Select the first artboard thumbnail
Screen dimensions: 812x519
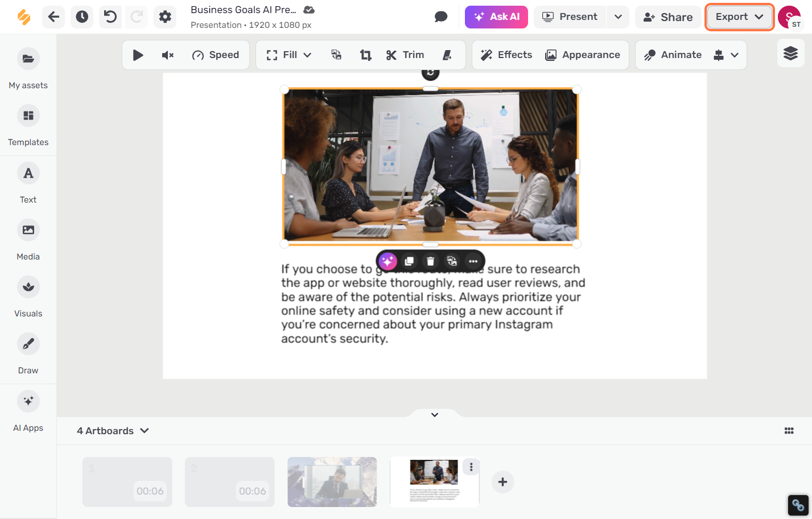pos(127,482)
